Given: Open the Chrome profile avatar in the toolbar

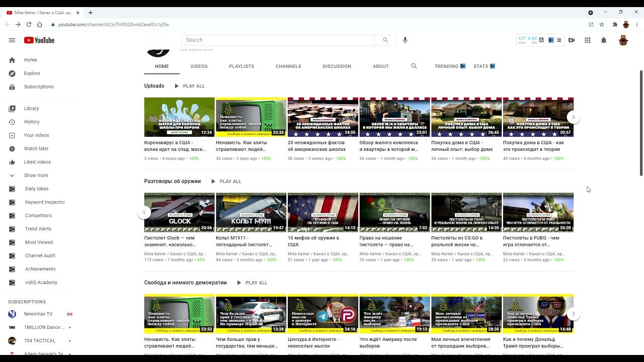Looking at the screenshot, I should (626, 25).
